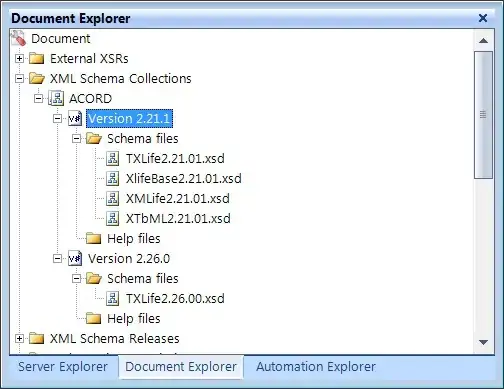This screenshot has height=389, width=504.
Task: Click the vertical scrollbar thumb
Action: point(483,115)
